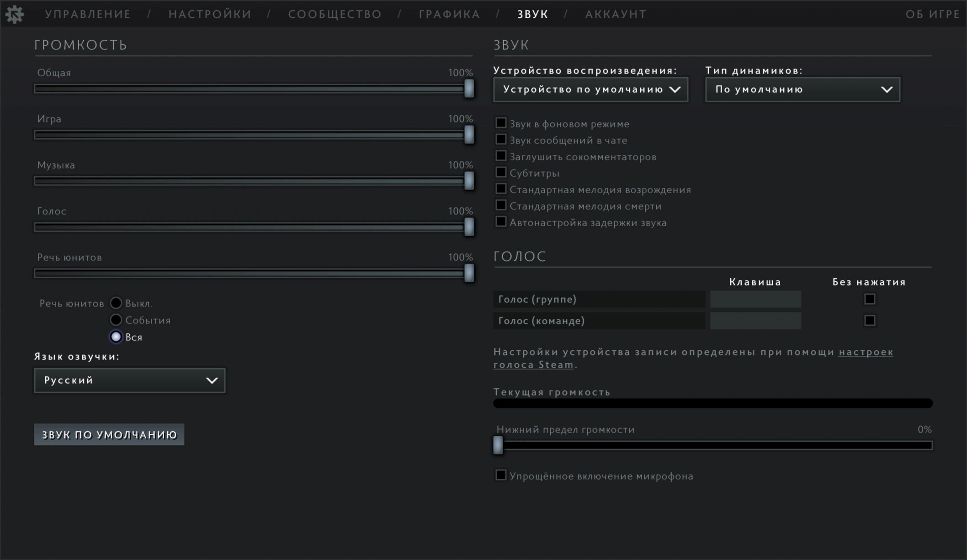Open Язык озвучки Русский dropdown
967x560 pixels.
coord(129,380)
